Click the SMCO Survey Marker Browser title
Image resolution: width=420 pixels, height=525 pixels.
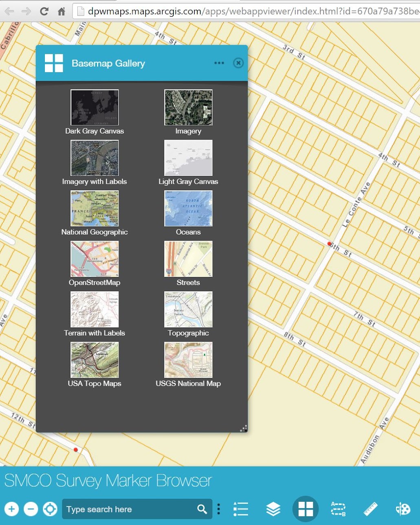point(108,481)
